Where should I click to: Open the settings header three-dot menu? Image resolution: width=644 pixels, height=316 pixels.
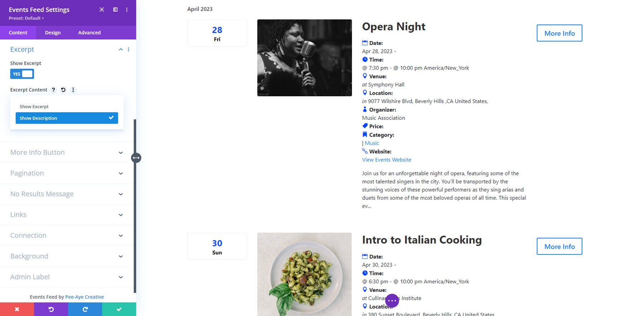[x=127, y=10]
